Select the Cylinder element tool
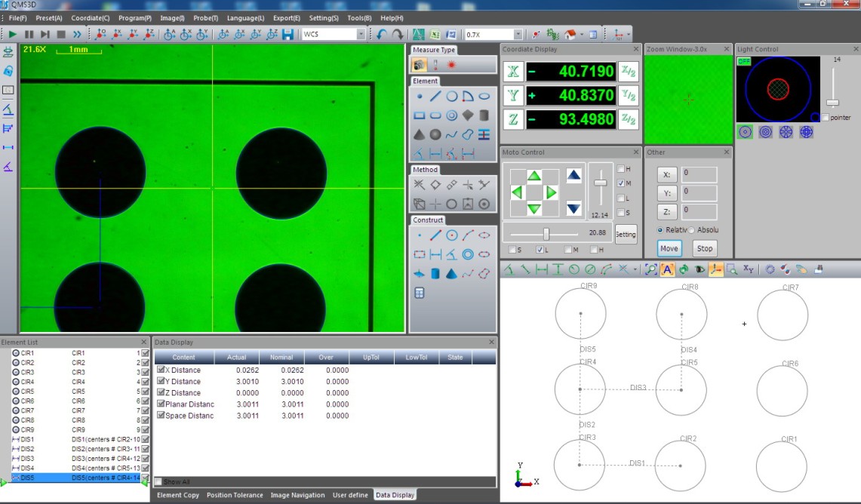 [x=484, y=116]
